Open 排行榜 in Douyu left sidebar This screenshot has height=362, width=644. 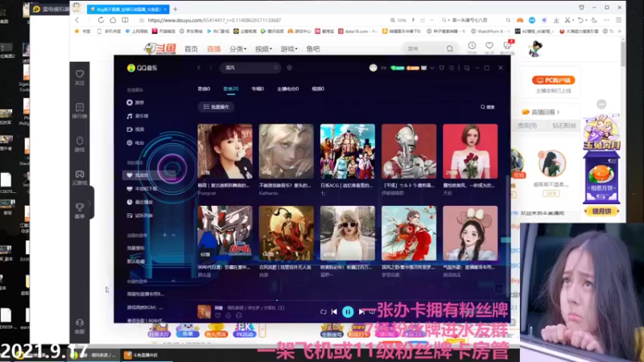(80, 111)
